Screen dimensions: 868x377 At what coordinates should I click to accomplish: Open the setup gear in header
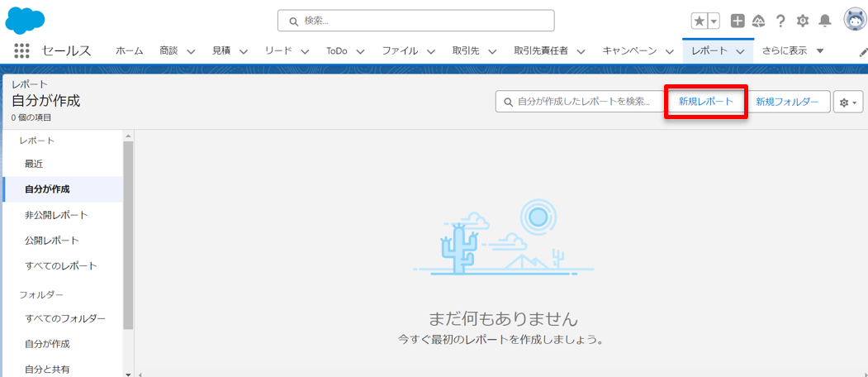803,21
